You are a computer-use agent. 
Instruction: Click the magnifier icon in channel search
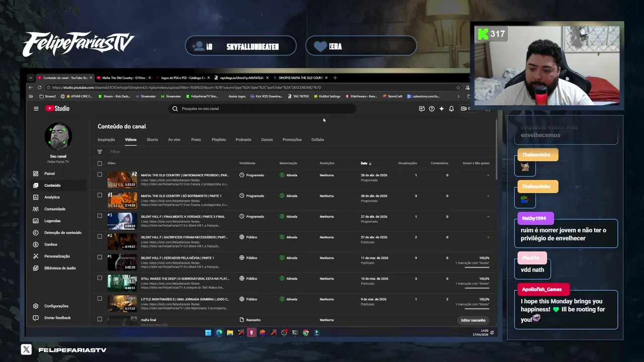pos(175,109)
